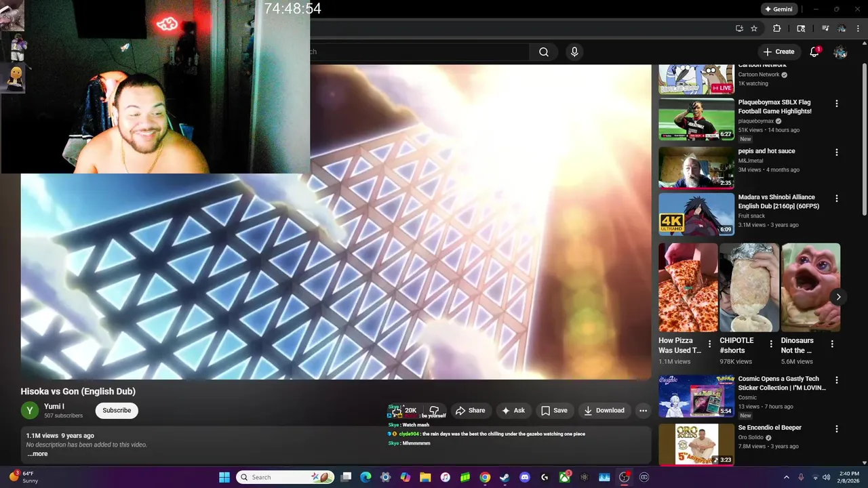Viewport: 868px width, 488px height.
Task: Open more actions ellipsis under video
Action: coord(643,410)
